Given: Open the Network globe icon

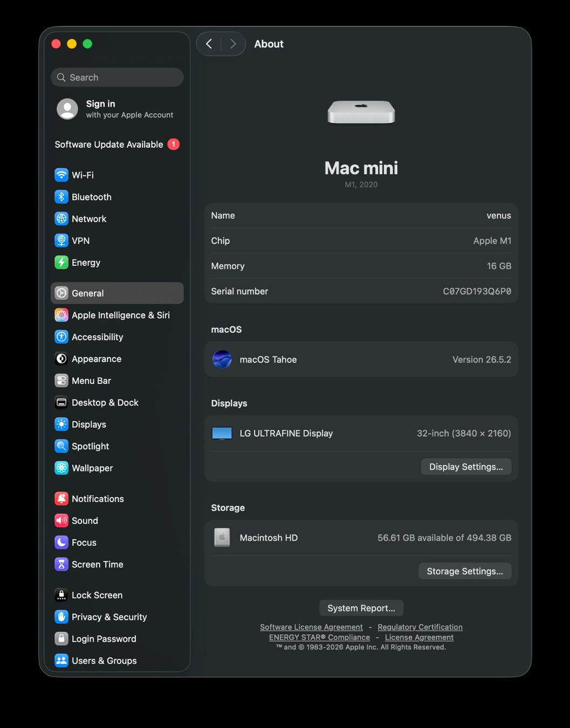Looking at the screenshot, I should (x=61, y=218).
